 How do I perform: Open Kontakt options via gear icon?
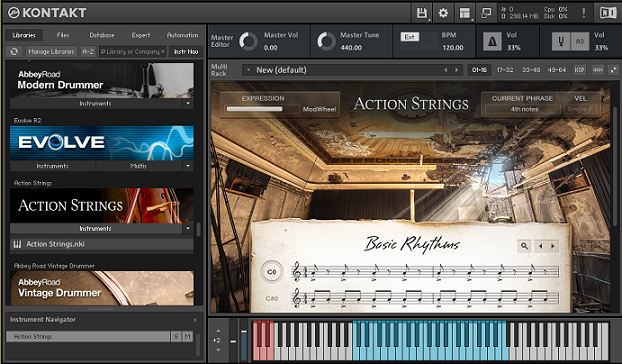[x=443, y=13]
